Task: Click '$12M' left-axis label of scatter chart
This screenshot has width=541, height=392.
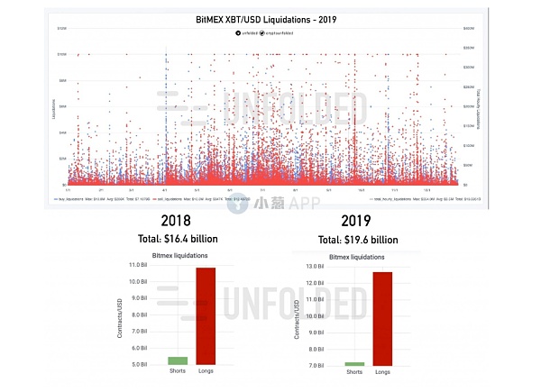Action: [x=61, y=28]
